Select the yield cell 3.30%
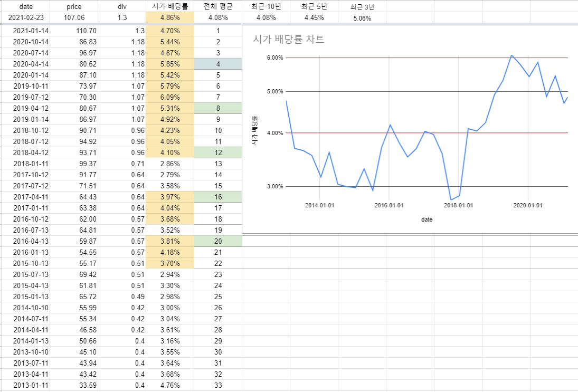The height and width of the screenshot is (392, 578). point(170,285)
